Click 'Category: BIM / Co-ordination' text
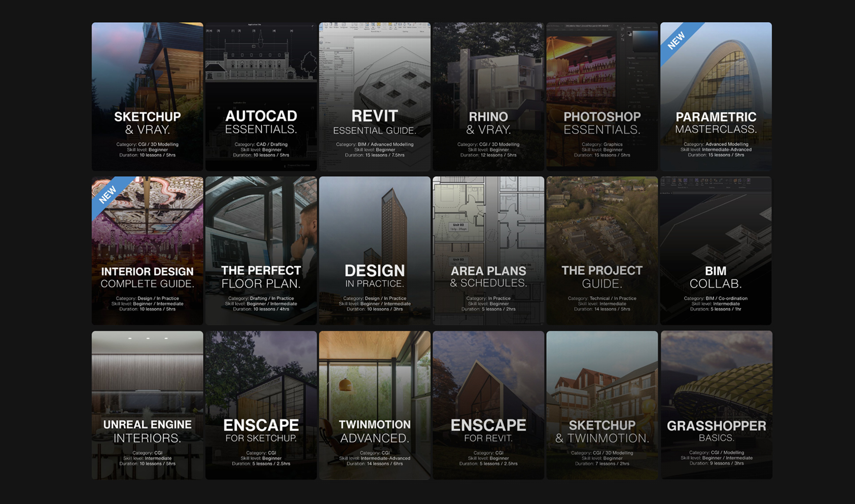The image size is (855, 504). [x=716, y=299]
